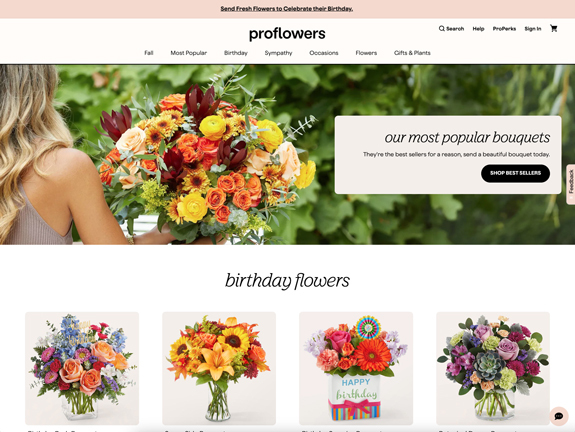View the purple succulent bouquet product

click(x=493, y=368)
